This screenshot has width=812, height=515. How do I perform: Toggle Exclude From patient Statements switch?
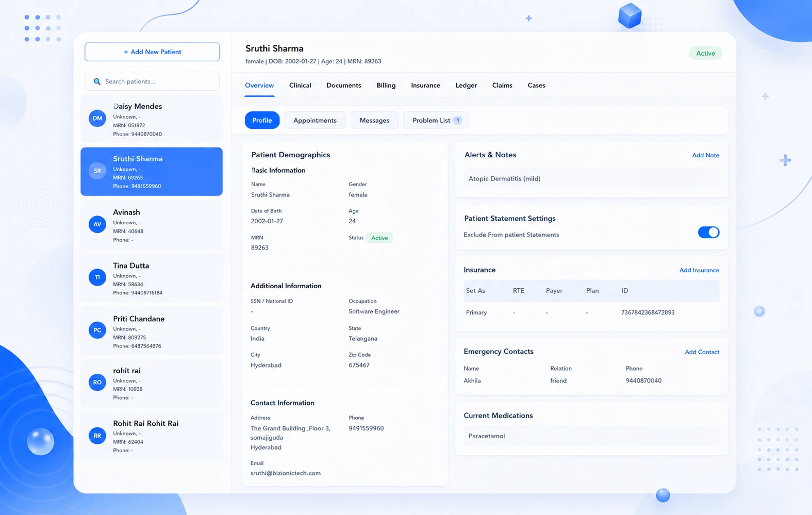(708, 232)
